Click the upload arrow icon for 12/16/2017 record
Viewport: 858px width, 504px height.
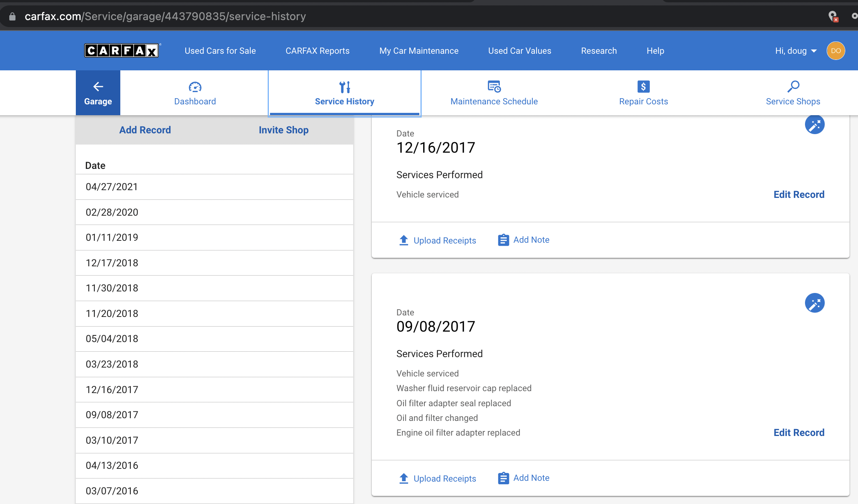coord(404,240)
